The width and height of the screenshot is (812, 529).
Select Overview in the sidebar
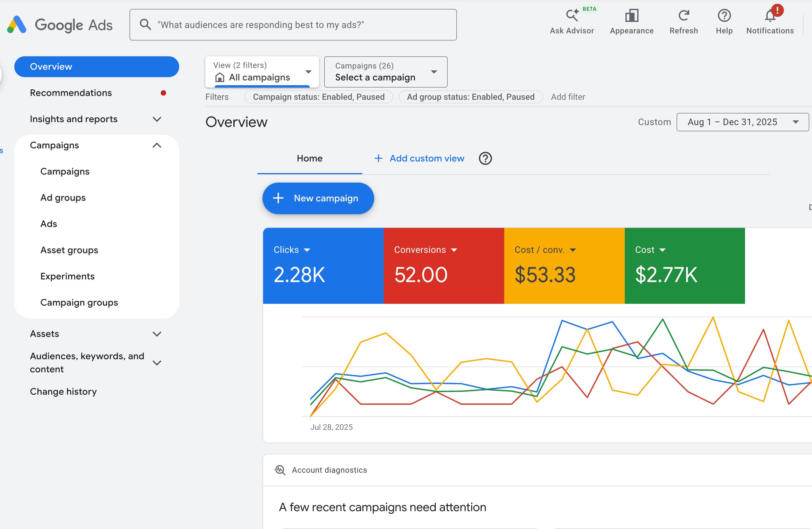point(96,67)
